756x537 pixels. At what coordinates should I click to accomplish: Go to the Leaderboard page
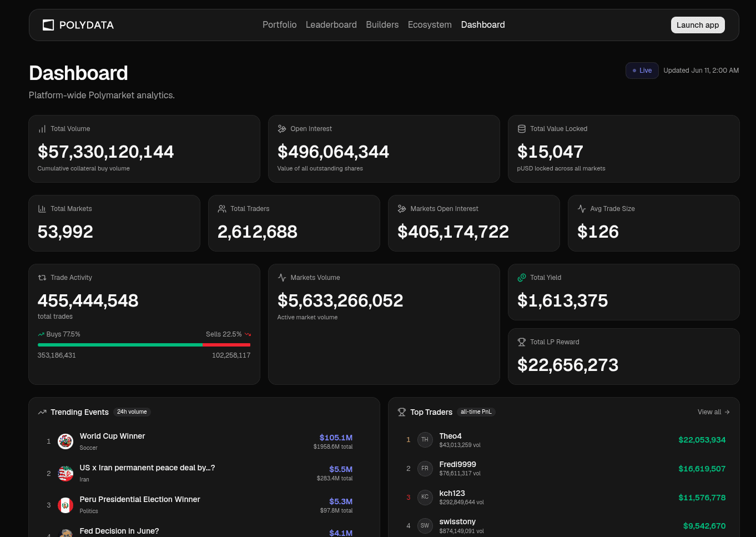(331, 25)
